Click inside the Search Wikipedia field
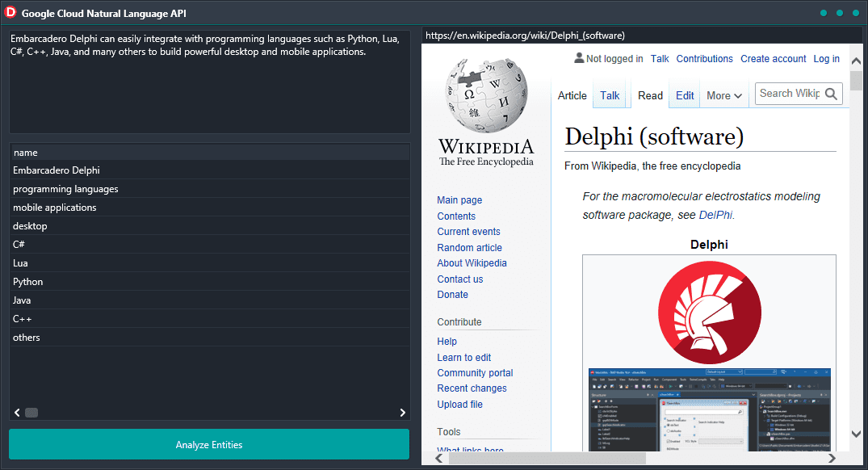868x470 pixels. pos(790,94)
